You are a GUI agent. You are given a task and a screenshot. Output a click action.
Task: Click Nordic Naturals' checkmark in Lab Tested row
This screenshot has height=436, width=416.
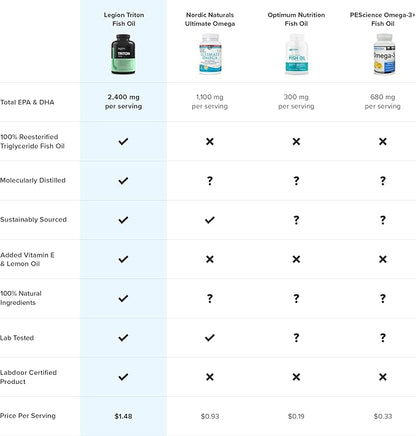[x=210, y=338]
